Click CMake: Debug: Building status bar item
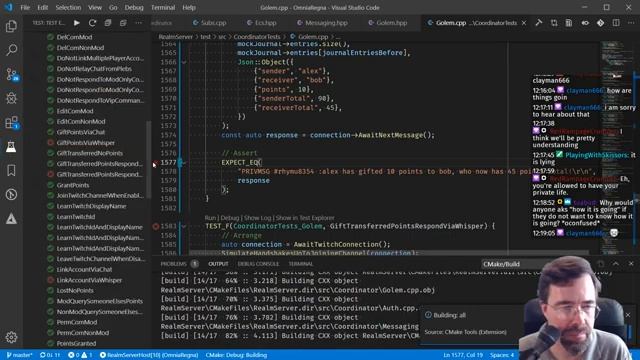 (x=236, y=355)
